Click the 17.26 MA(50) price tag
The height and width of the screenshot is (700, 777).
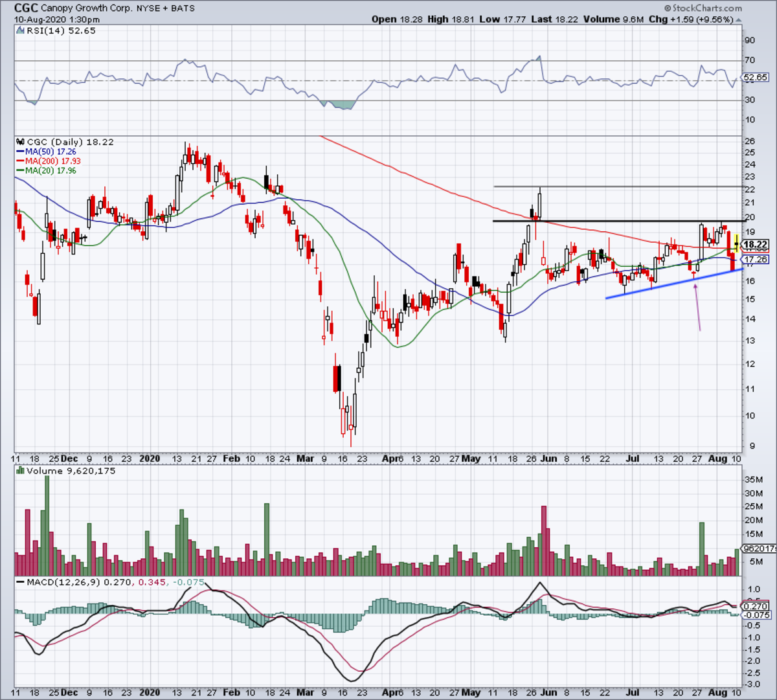pyautogui.click(x=756, y=260)
